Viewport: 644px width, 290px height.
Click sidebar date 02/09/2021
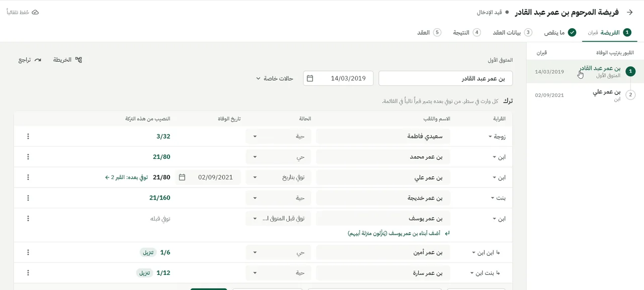[549, 95]
